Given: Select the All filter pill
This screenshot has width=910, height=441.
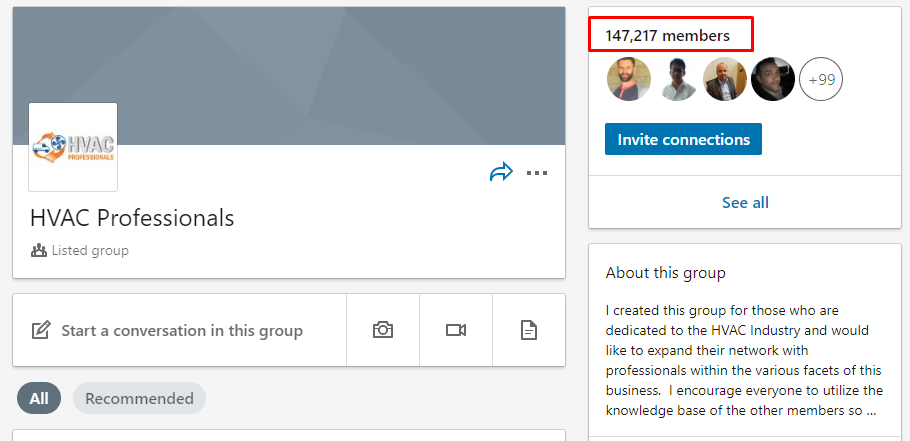Looking at the screenshot, I should [x=39, y=398].
